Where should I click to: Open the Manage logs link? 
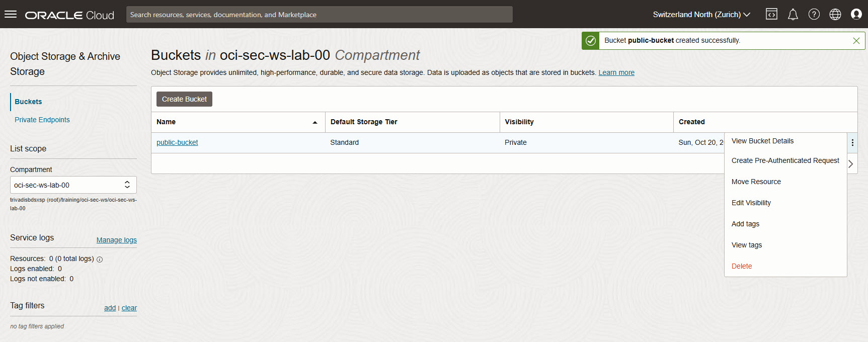tap(117, 240)
